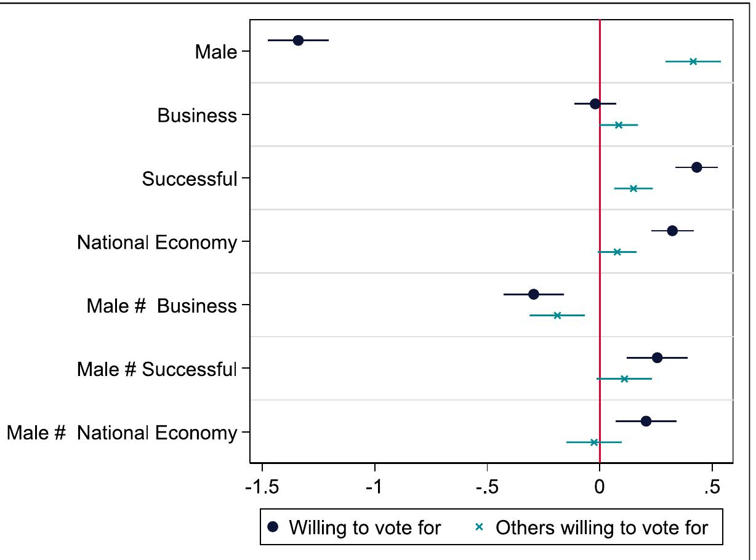Click the dark circle legend symbol

click(275, 527)
